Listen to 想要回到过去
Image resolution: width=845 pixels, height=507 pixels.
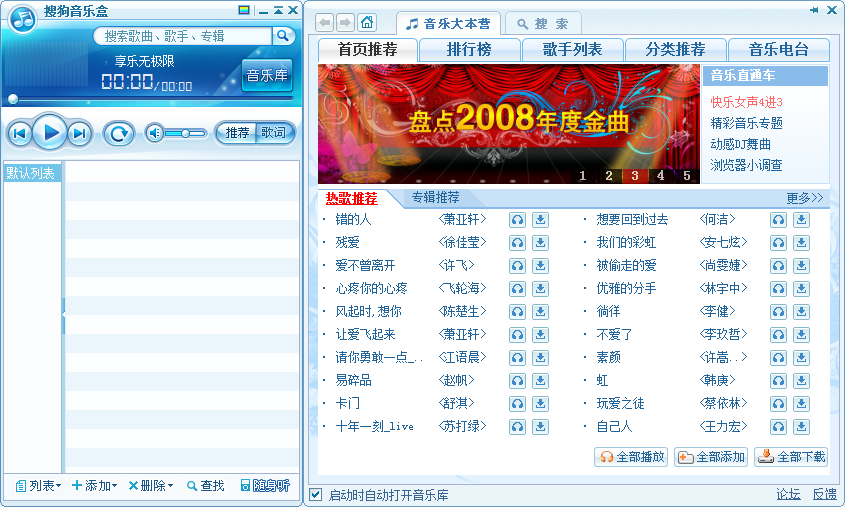coord(778,220)
